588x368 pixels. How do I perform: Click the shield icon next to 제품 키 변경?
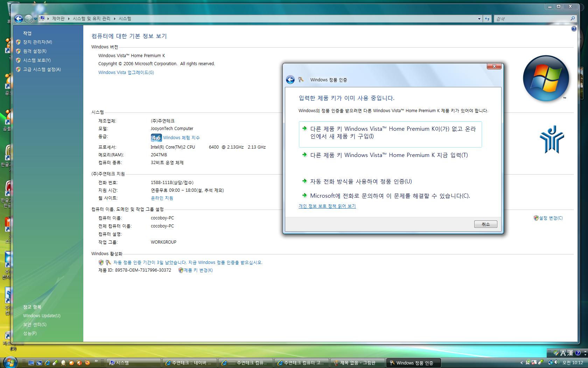181,270
